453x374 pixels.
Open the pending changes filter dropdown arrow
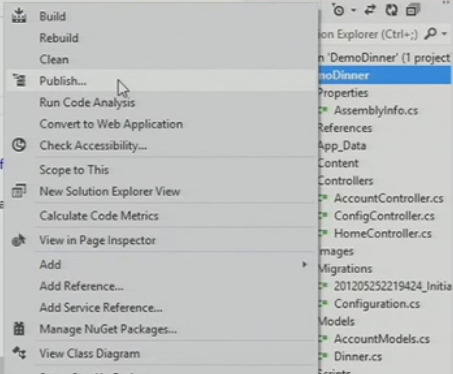353,11
